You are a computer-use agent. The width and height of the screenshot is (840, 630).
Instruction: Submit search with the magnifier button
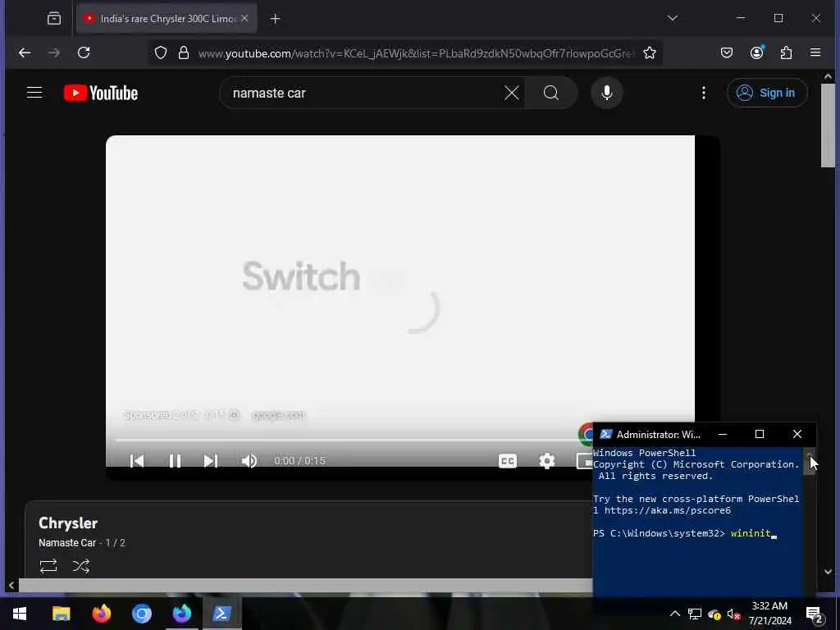tap(550, 93)
